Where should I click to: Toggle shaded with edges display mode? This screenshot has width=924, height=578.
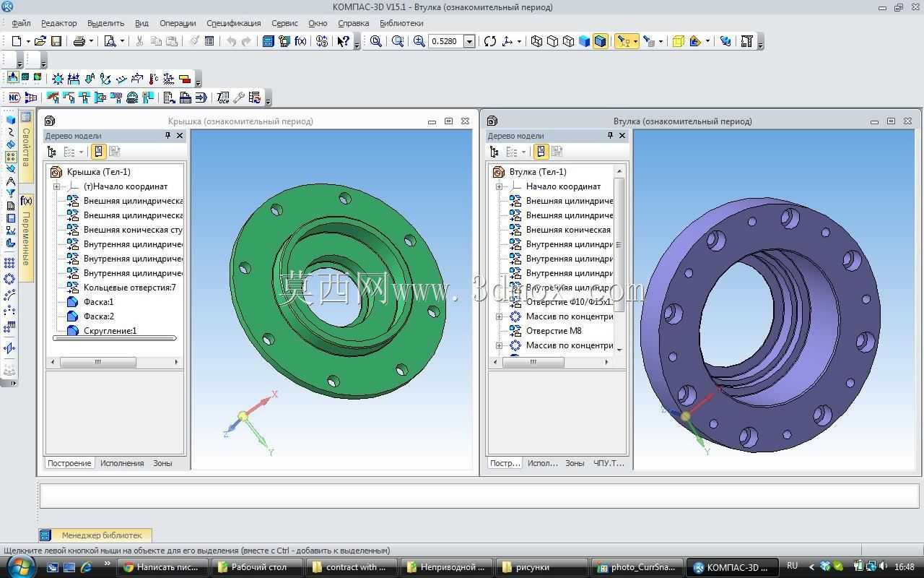(x=600, y=41)
